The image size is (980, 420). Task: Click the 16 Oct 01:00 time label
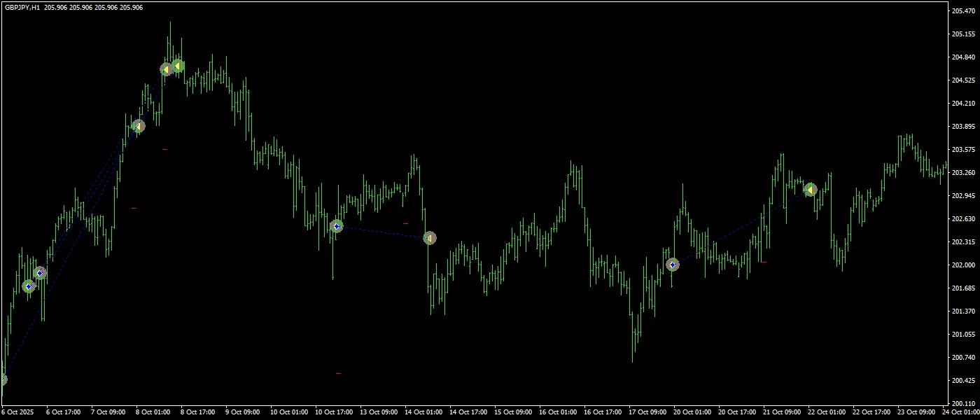tap(557, 412)
